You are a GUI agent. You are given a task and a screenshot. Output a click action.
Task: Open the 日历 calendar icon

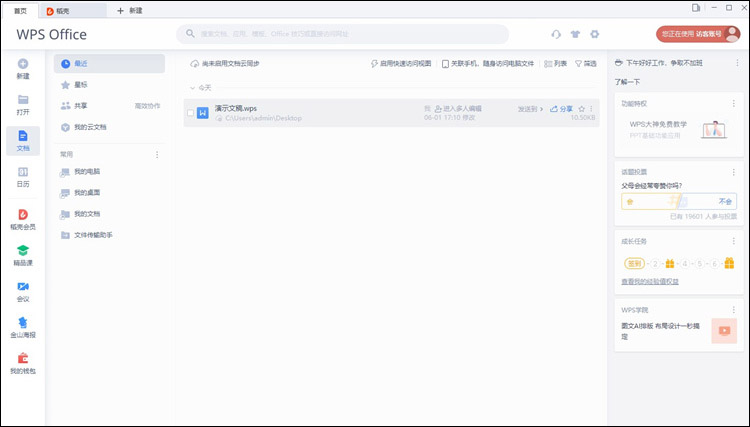click(23, 172)
